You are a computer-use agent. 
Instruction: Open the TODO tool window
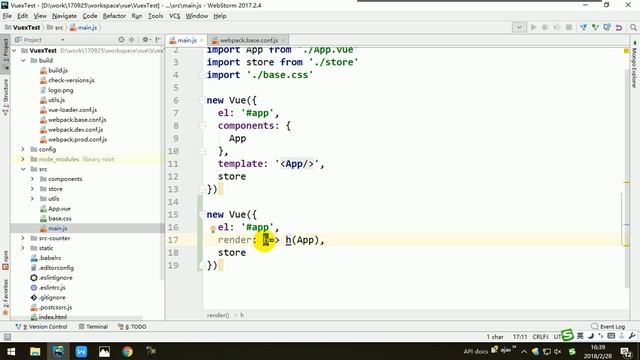click(132, 327)
